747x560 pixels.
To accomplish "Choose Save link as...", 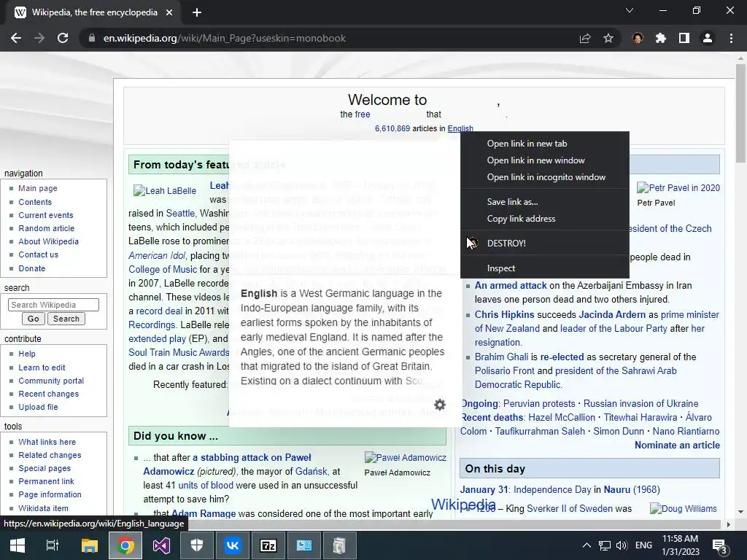I will pos(544,202).
